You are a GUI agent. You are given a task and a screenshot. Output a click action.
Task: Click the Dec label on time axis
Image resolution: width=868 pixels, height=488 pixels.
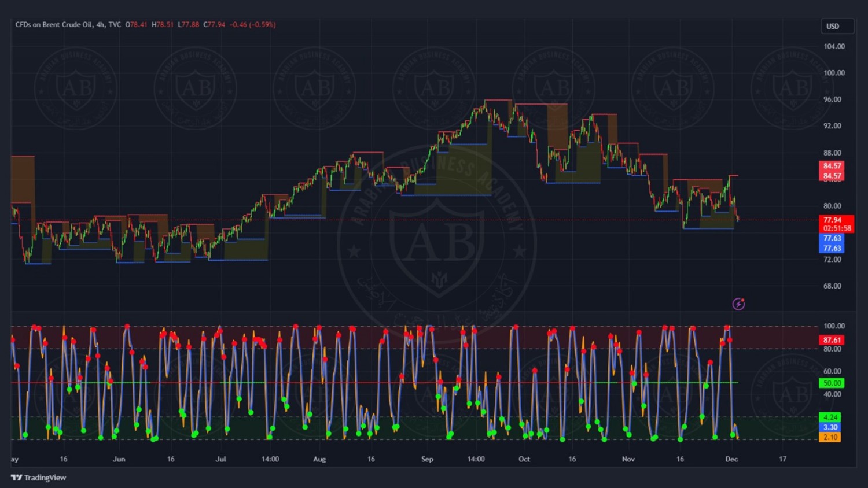(x=731, y=459)
